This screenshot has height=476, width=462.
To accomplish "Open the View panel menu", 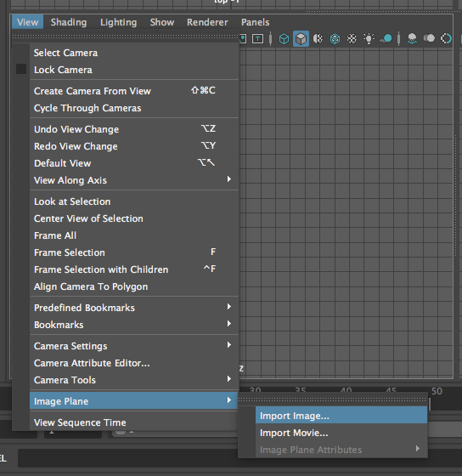I will pos(28,22).
